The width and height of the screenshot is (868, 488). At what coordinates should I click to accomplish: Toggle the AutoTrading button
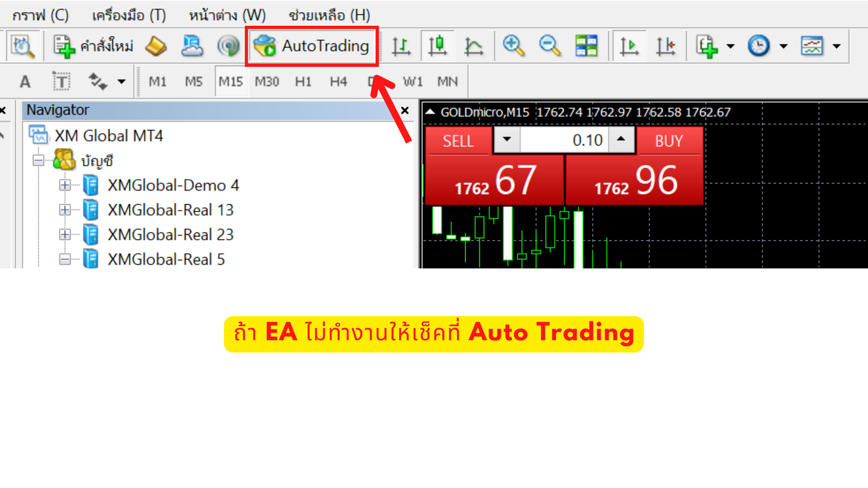311,46
